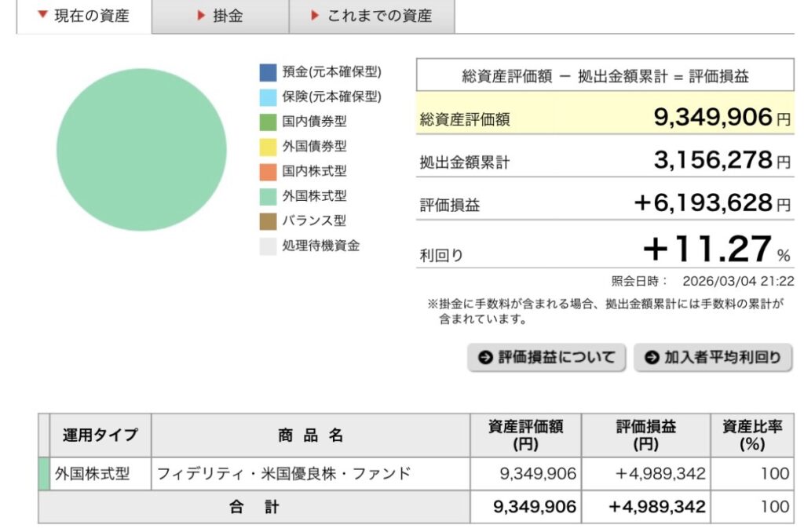Click the down triangle beside 現在の資産
Screen dimensions: 804x532
(42, 16)
